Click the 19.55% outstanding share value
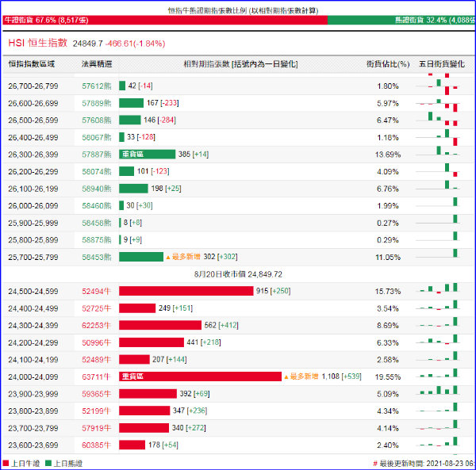 (x=388, y=377)
